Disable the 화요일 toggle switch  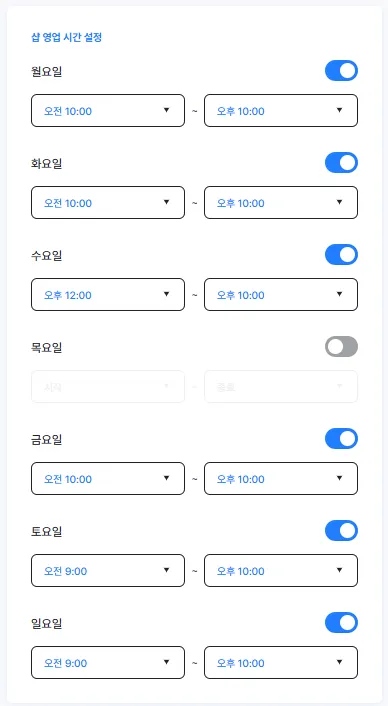coord(341,163)
